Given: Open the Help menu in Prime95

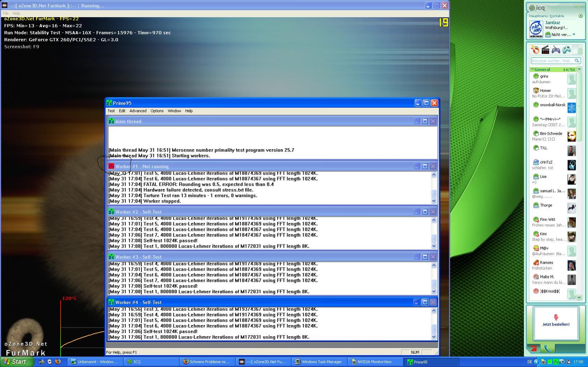Looking at the screenshot, I should pos(189,111).
